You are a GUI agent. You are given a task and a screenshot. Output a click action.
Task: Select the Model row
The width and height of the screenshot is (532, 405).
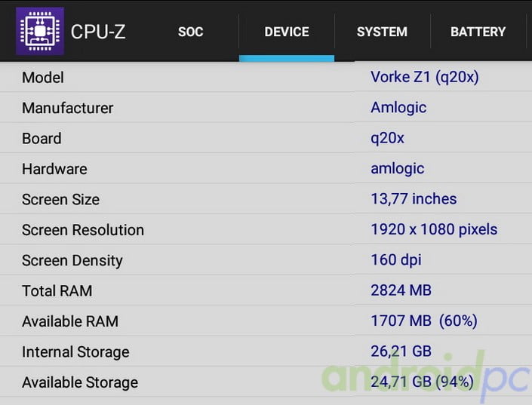(x=43, y=78)
